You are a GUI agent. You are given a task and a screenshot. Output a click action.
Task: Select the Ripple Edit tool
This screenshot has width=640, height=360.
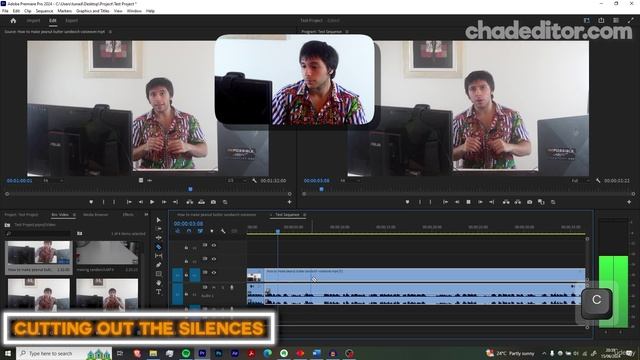click(158, 238)
